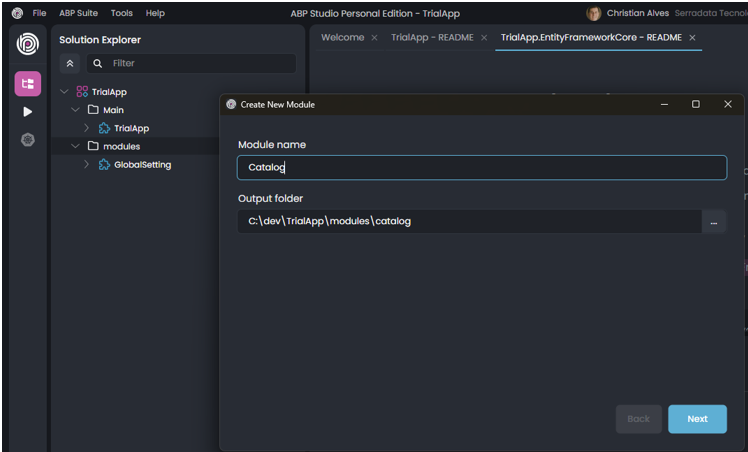
Task: Open the Kubernetes panel icon
Action: pos(27,140)
